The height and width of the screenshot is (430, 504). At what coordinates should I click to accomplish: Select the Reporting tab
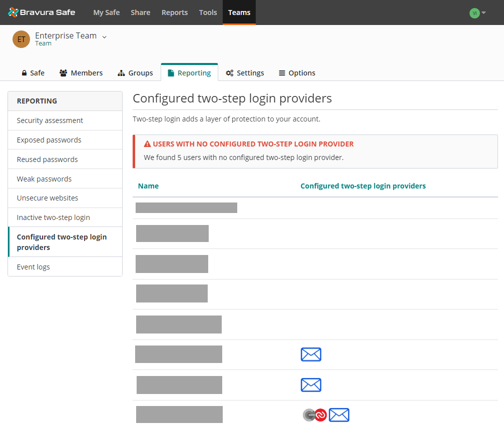(189, 73)
